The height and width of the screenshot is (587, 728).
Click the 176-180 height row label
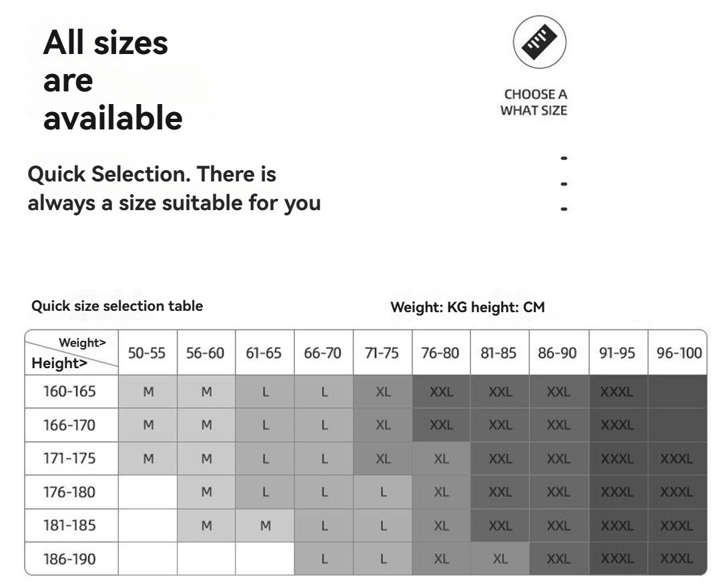pyautogui.click(x=69, y=492)
